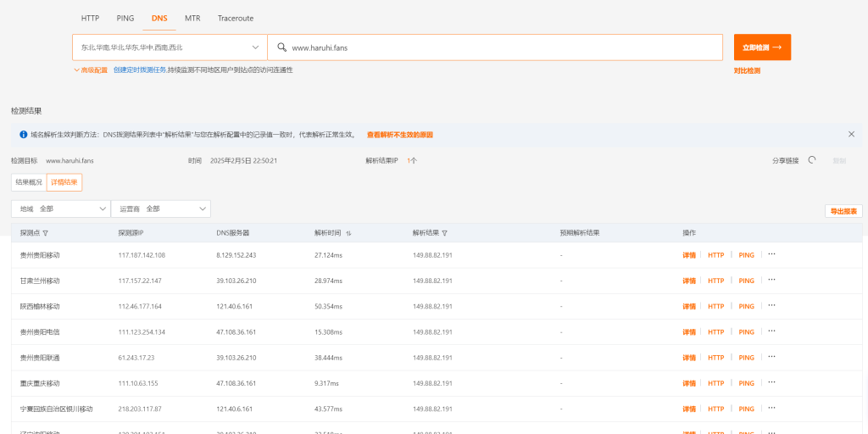
Task: Open 详情 for 甘肃兰州移动 row
Action: (x=688, y=281)
